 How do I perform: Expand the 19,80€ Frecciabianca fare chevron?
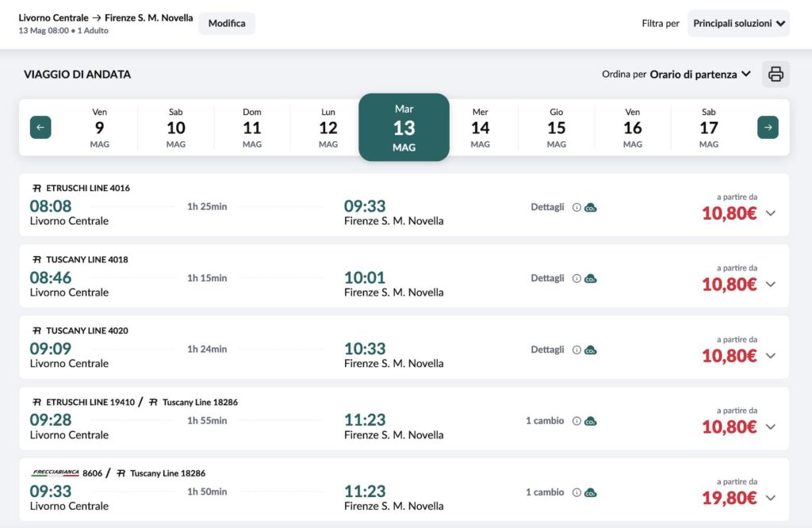[771, 499]
